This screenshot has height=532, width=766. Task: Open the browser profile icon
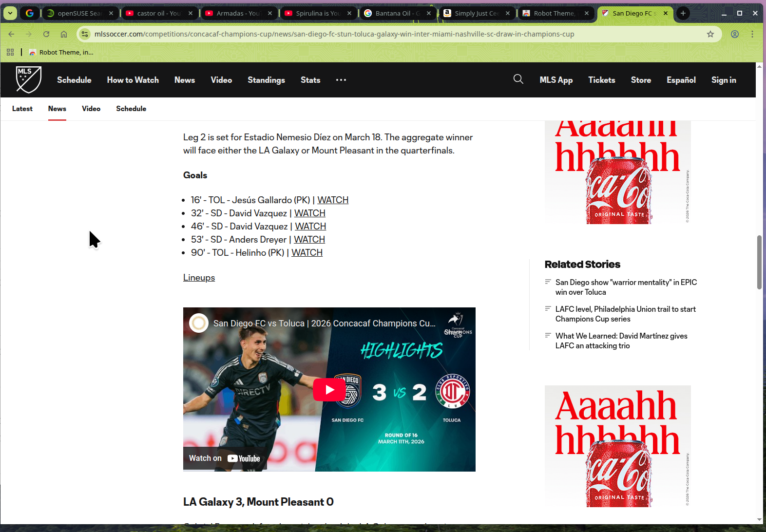735,34
